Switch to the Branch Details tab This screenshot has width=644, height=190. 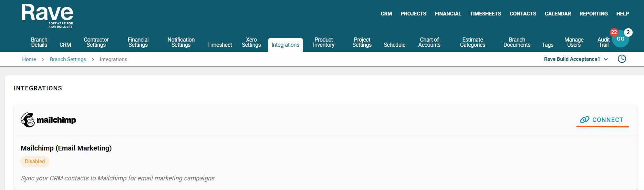point(39,42)
